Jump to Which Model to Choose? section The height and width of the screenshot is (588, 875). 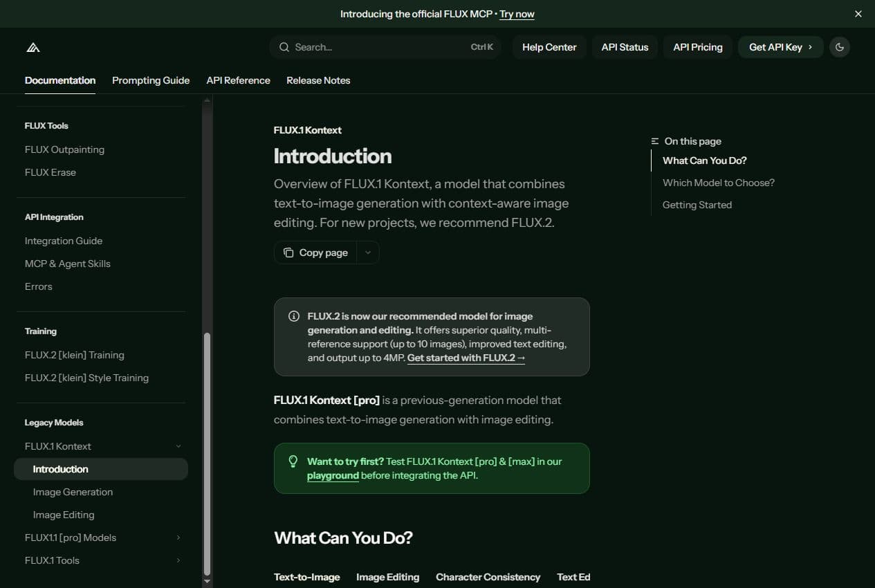click(719, 183)
